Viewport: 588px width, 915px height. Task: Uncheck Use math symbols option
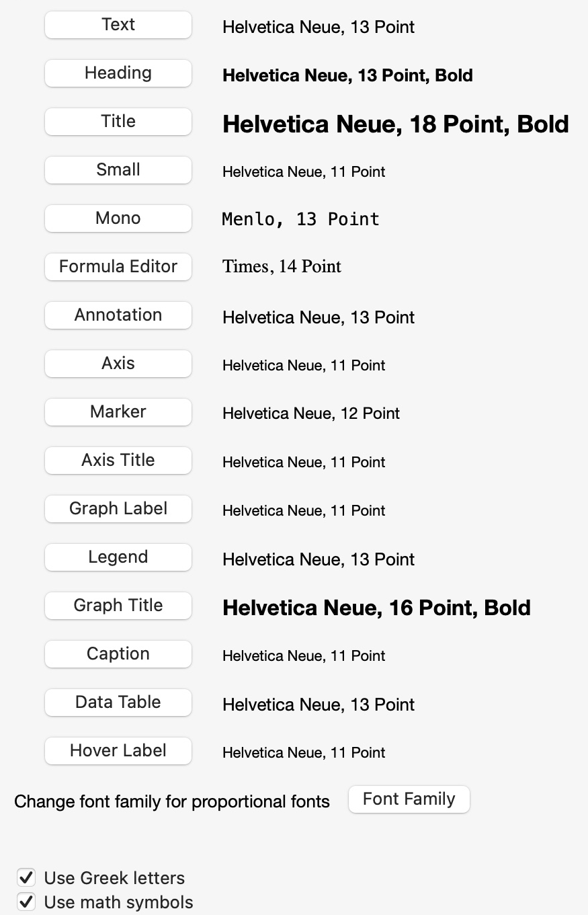(26, 902)
